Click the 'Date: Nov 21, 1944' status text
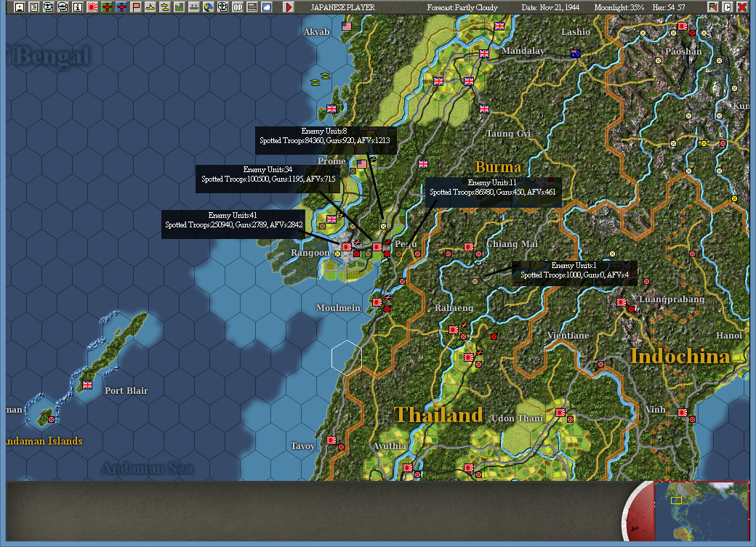The height and width of the screenshot is (547, 756). point(550,7)
